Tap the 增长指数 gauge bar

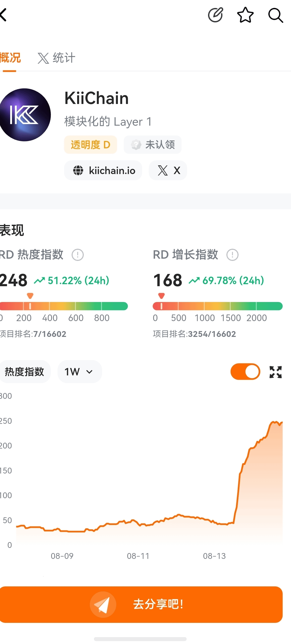click(218, 306)
